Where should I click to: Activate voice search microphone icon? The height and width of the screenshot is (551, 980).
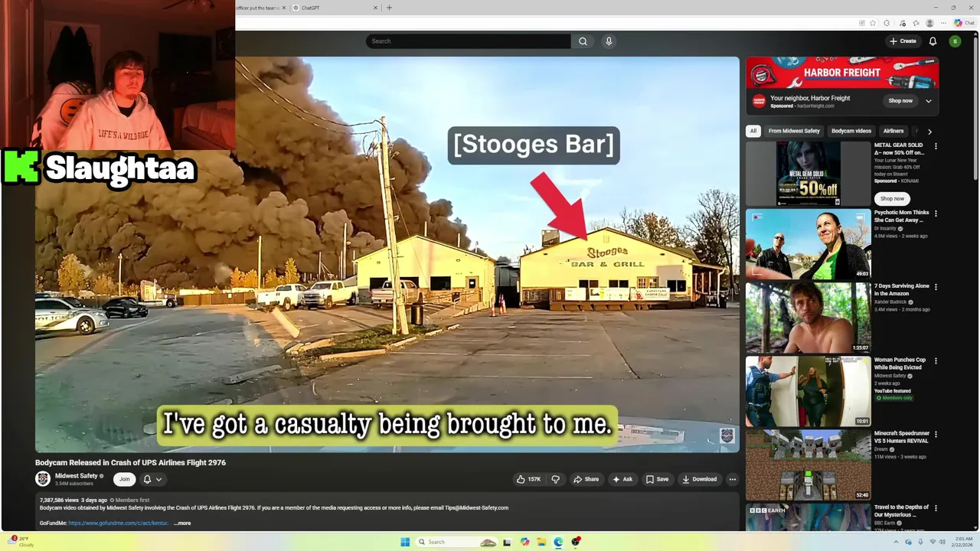point(609,41)
